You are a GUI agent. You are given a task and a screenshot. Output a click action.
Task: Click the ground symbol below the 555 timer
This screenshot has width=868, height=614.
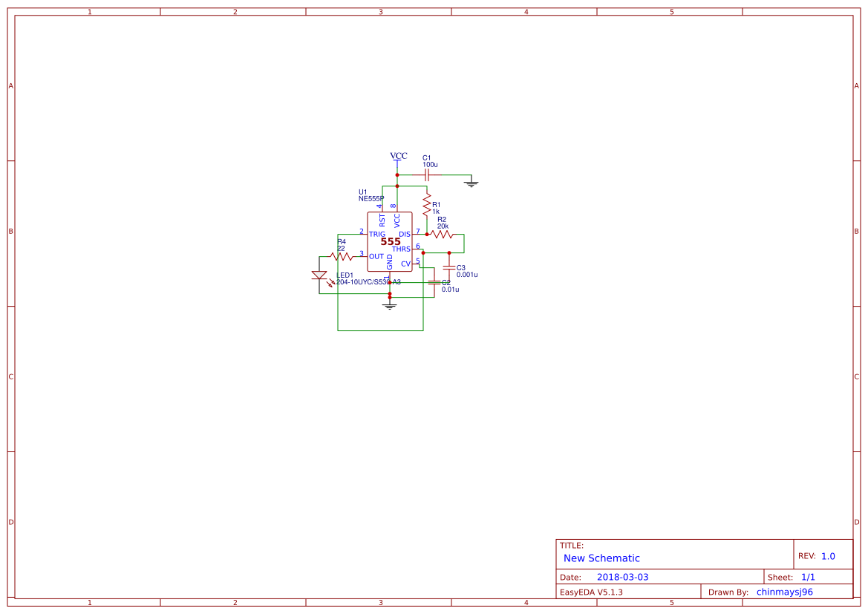pos(390,305)
